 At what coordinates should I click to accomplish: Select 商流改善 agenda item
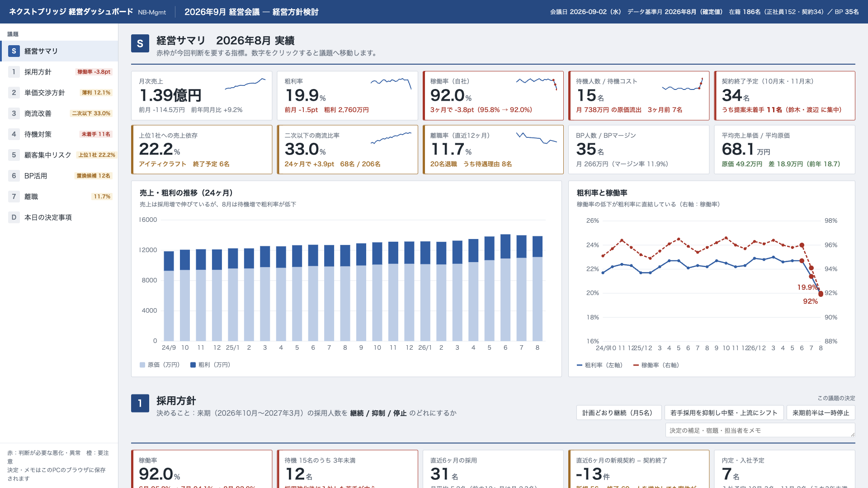(59, 113)
